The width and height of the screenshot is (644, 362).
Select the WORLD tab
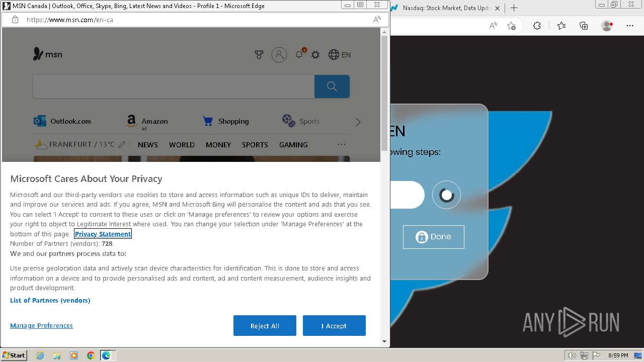[x=182, y=145]
